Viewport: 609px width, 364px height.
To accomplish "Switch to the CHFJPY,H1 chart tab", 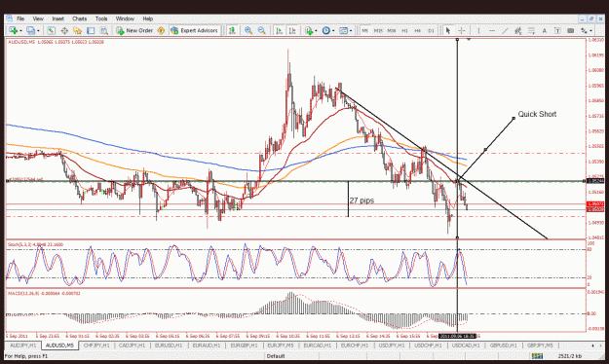I will (96, 346).
